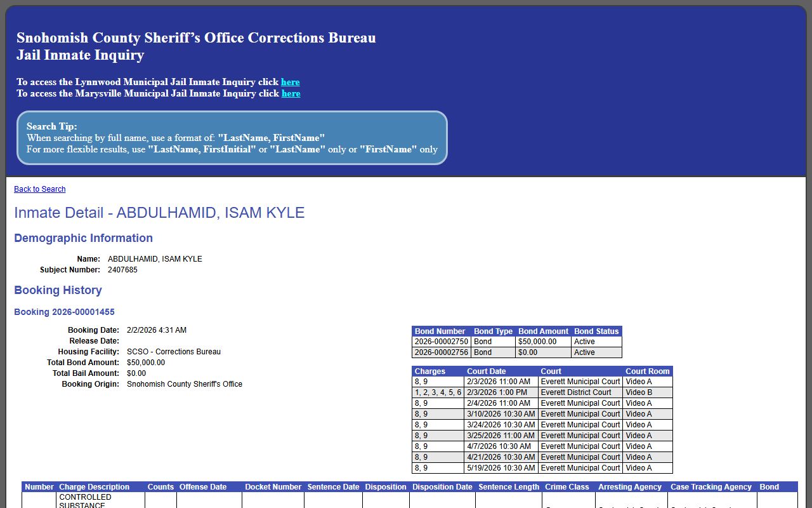The width and height of the screenshot is (812, 508).
Task: Select the Demographic Information heading
Action: click(84, 238)
